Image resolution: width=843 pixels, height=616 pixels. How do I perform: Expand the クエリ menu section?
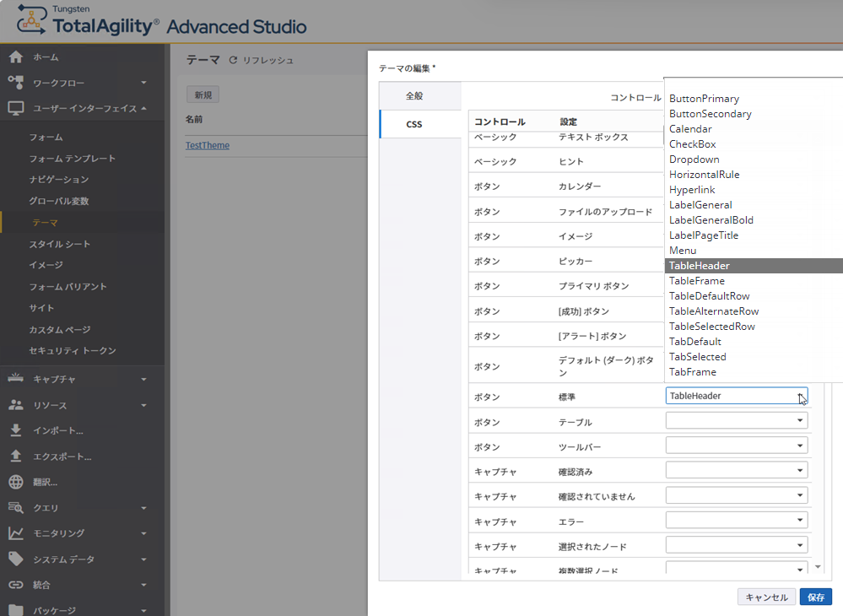(x=144, y=508)
